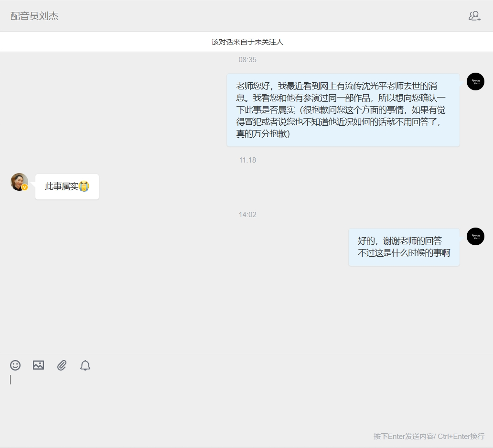Click the 08:35 timestamp
This screenshot has height=448, width=493.
click(247, 60)
